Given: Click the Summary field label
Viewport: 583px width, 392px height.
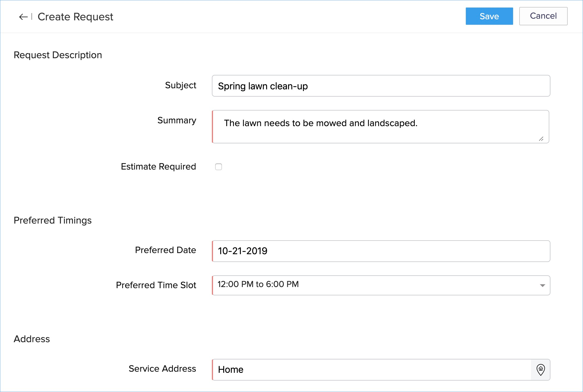Looking at the screenshot, I should tap(177, 120).
